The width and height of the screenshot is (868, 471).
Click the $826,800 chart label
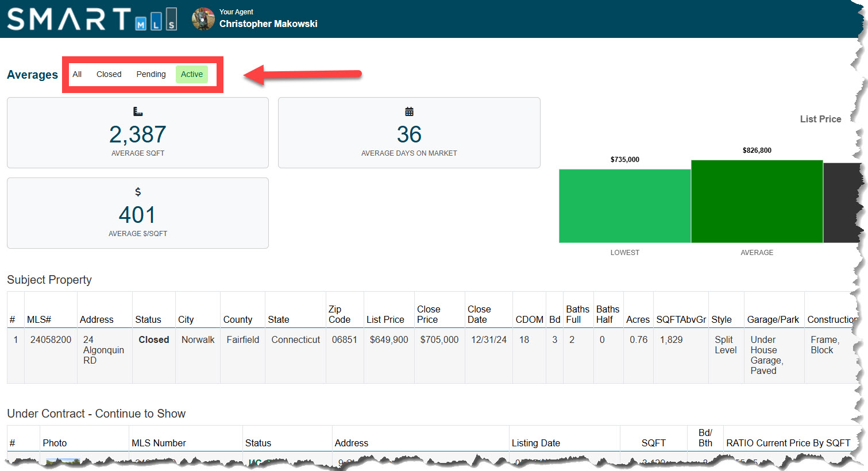click(x=757, y=150)
